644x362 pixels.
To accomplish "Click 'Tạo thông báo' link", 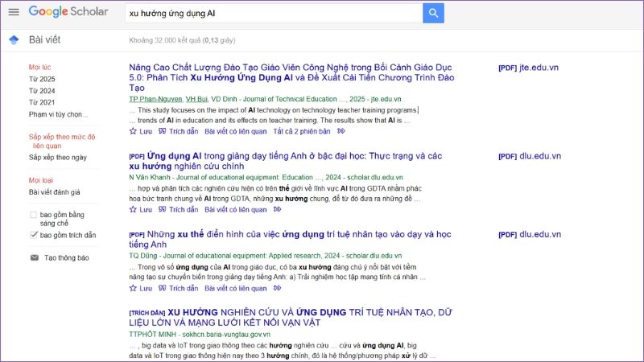I will (x=67, y=257).
